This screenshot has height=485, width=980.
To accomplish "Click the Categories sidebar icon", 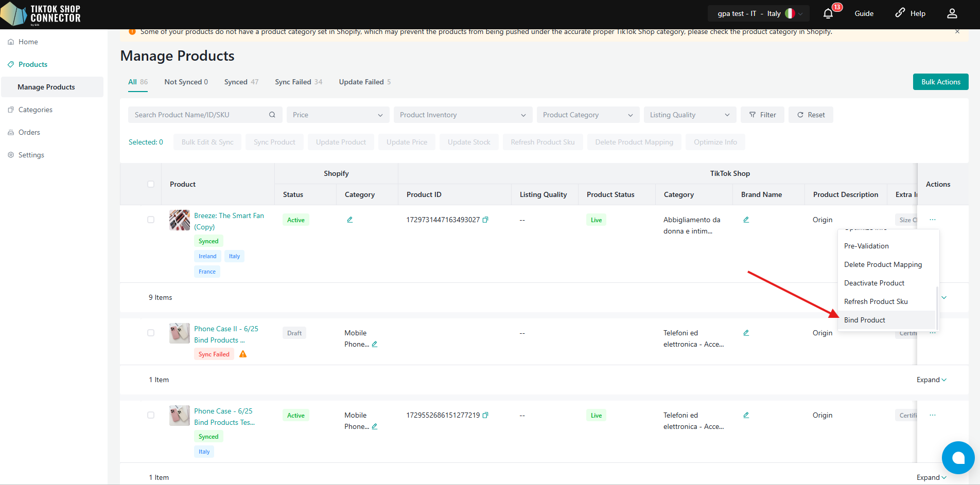I will pyautogui.click(x=11, y=110).
